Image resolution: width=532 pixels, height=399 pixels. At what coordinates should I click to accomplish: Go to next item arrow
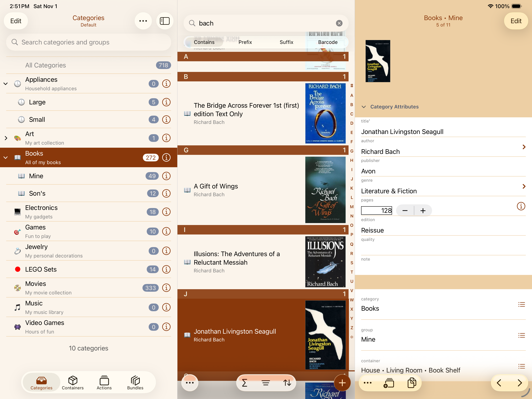point(519,383)
